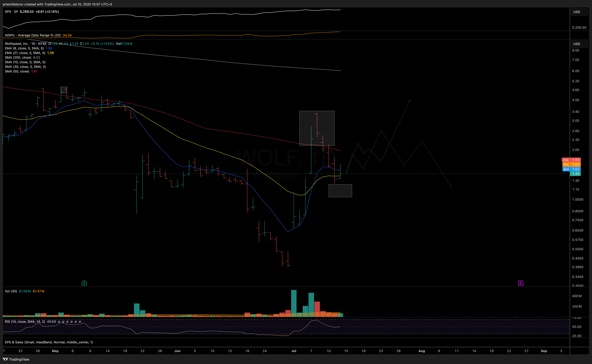
Task: Click the 8.00 level on price axis
Action: [576, 50]
